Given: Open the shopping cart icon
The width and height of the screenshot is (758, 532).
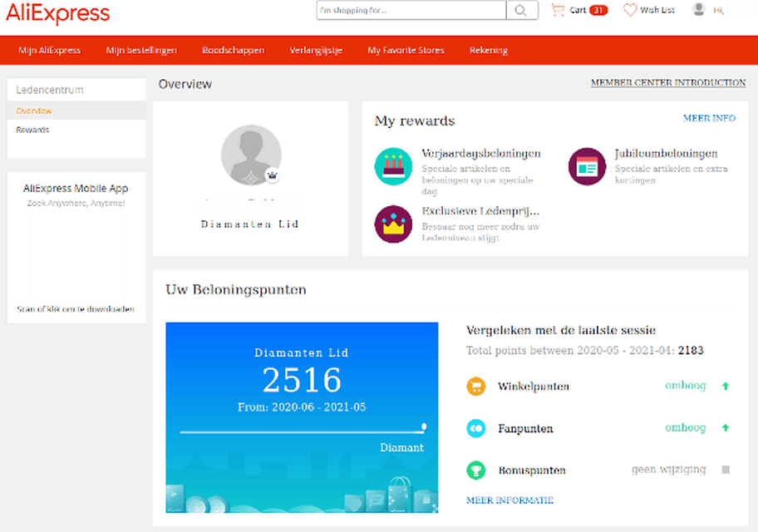Looking at the screenshot, I should click(x=558, y=10).
